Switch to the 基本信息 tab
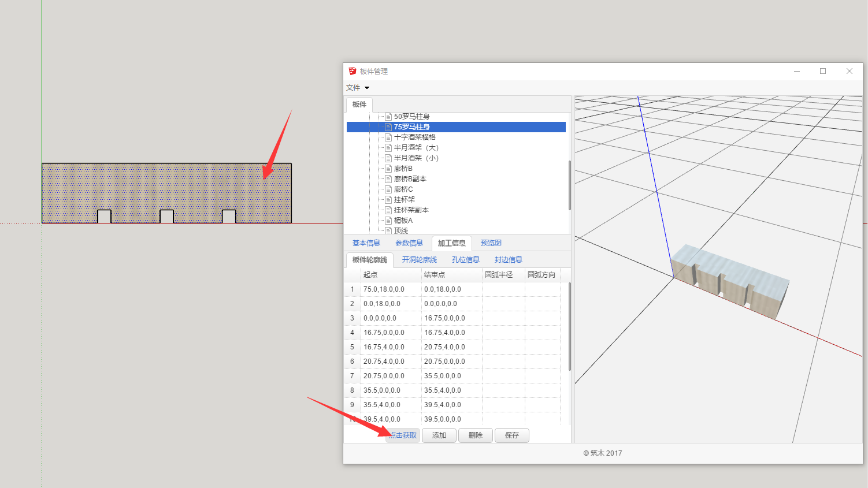868x488 pixels. click(366, 243)
